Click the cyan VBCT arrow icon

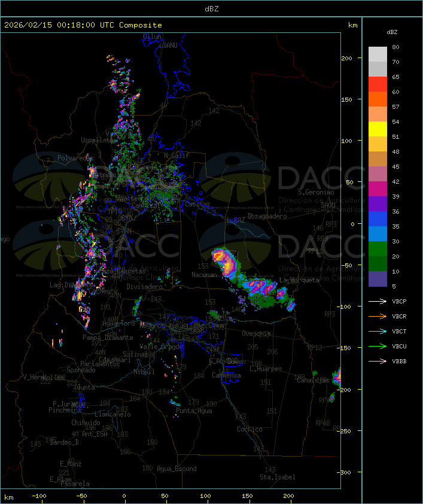[378, 331]
